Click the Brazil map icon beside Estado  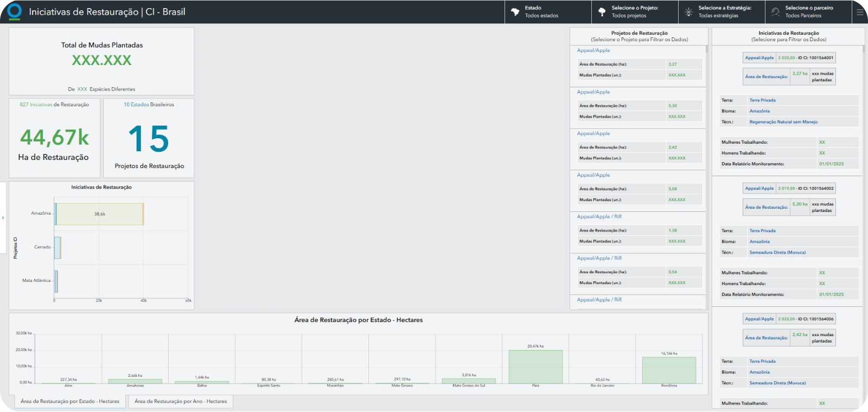[515, 12]
